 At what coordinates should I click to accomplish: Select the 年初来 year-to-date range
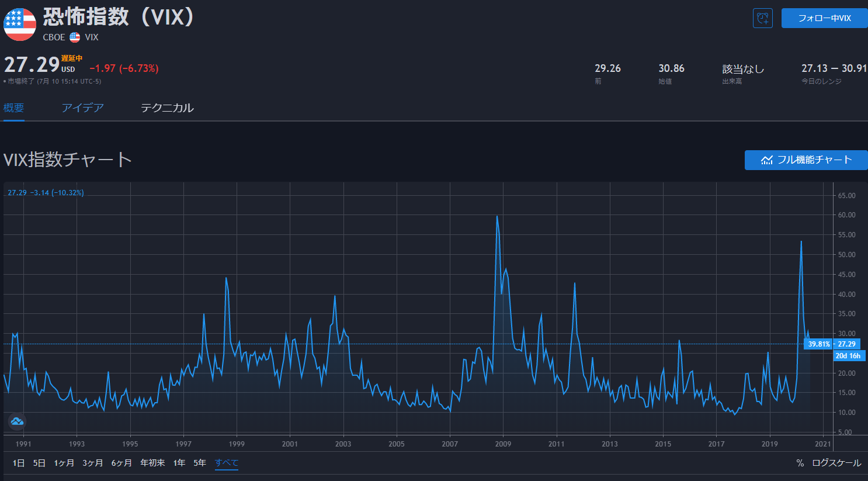tap(152, 463)
